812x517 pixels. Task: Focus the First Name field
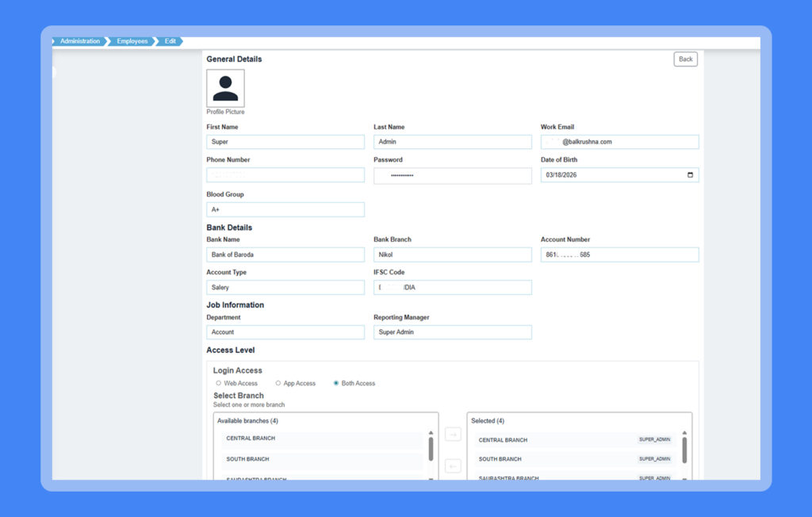[x=285, y=142]
